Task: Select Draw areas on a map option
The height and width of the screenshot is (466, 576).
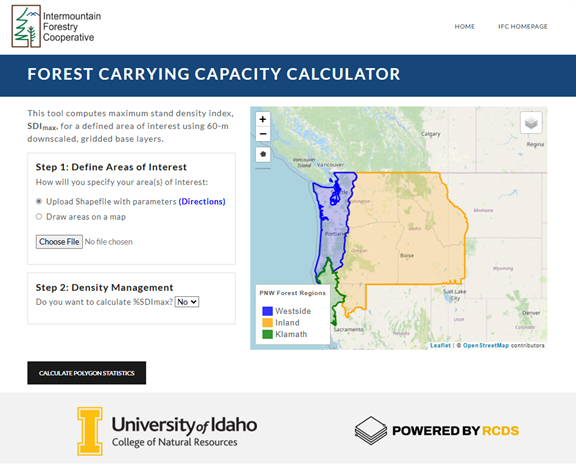Action: click(x=39, y=217)
